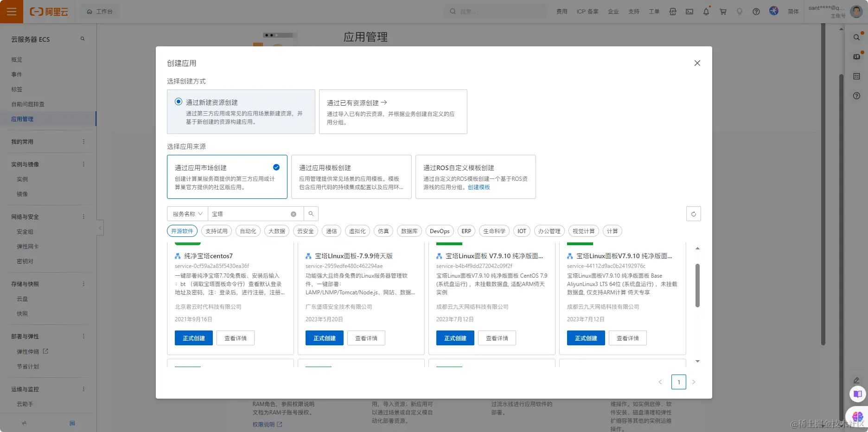Viewport: 868px width, 432px height.
Task: Click the magnifier search button in dialog
Action: pos(311,214)
